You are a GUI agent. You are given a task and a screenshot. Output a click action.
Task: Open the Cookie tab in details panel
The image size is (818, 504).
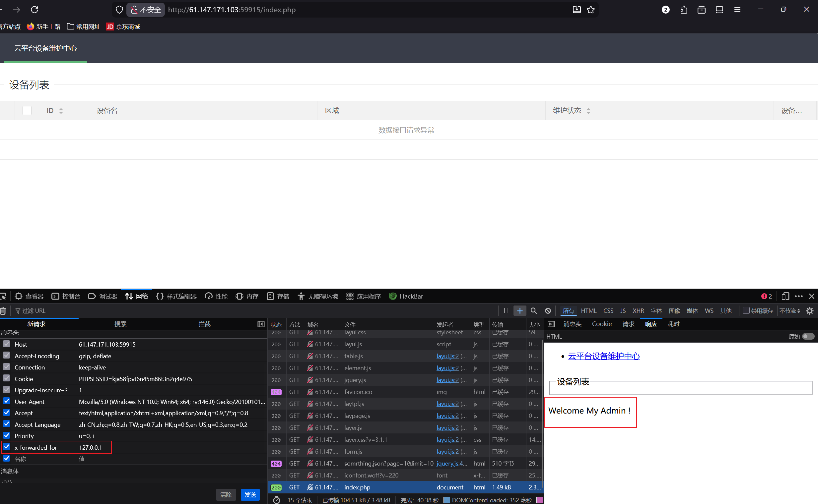point(601,324)
